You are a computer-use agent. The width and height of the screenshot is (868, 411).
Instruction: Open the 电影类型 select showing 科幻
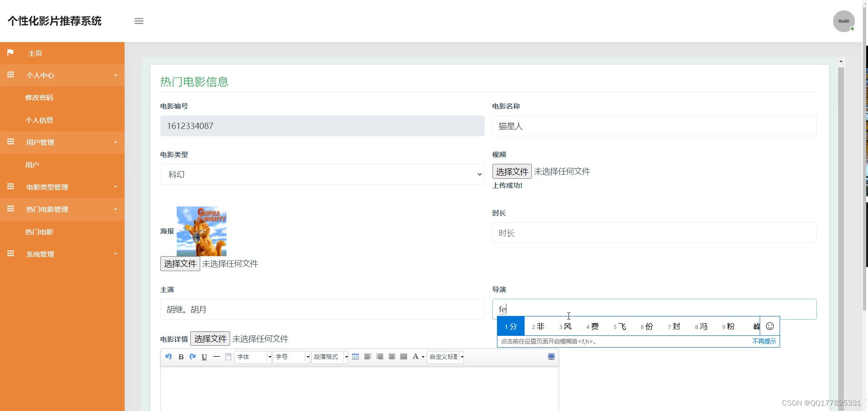(x=322, y=174)
